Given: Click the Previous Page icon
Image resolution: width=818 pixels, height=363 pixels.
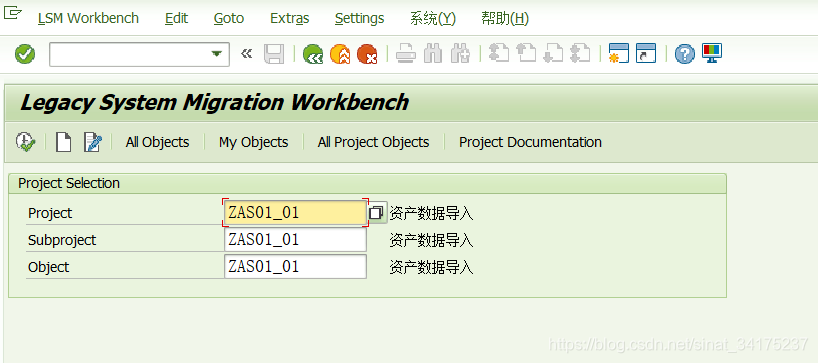Looking at the screenshot, I should (526, 53).
